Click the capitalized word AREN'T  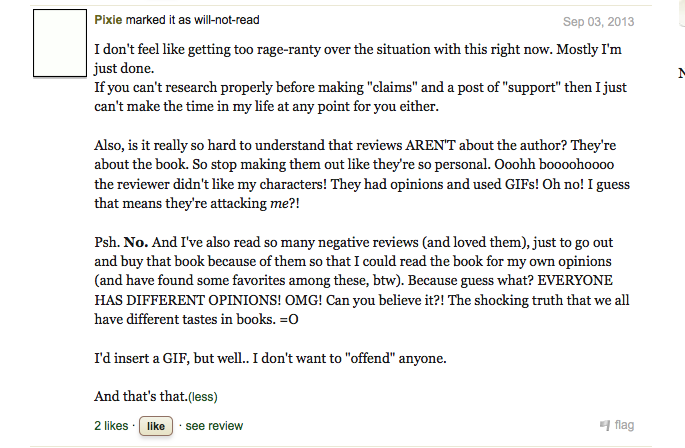[x=430, y=145]
